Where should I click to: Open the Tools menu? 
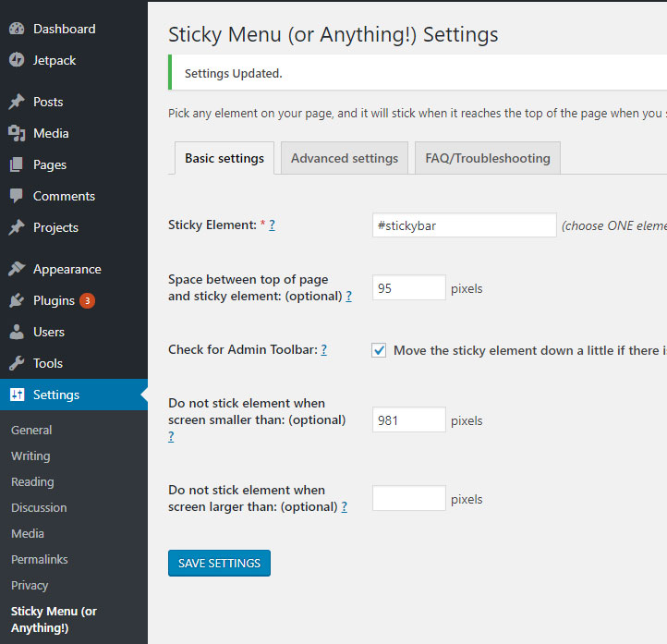[x=48, y=364]
